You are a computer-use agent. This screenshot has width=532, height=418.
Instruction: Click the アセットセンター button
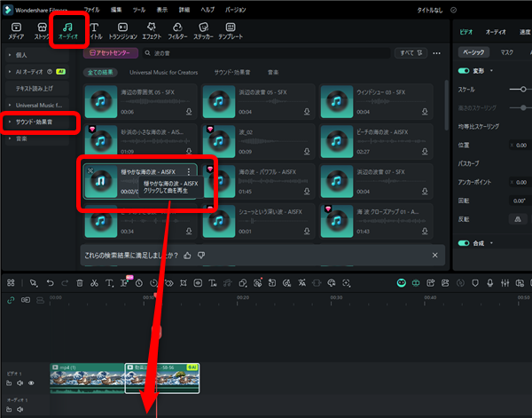click(115, 53)
